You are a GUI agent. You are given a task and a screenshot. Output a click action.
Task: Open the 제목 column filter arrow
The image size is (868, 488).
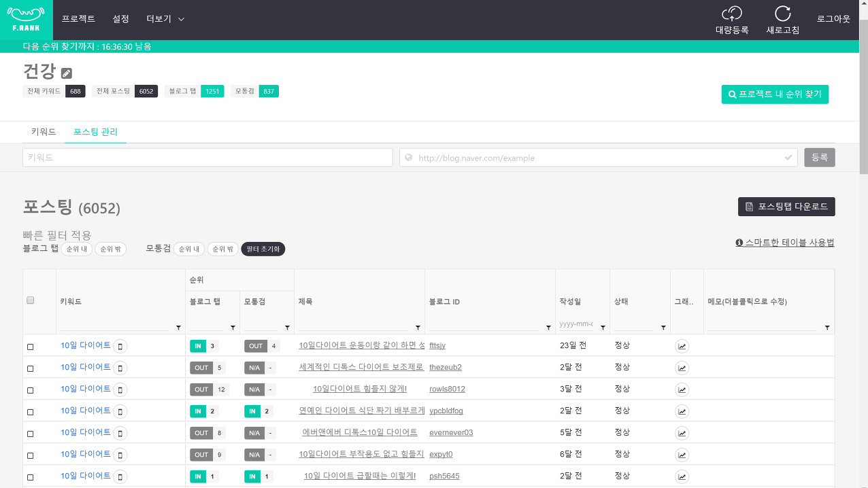point(418,328)
